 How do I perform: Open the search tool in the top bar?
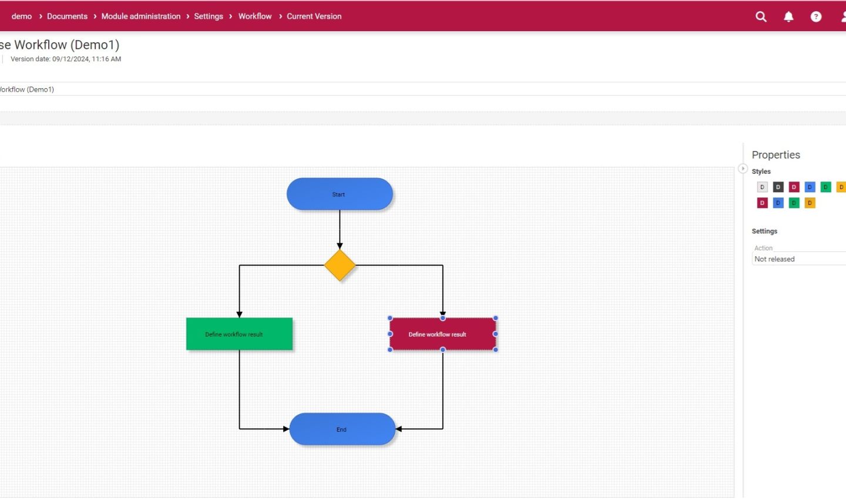click(761, 16)
